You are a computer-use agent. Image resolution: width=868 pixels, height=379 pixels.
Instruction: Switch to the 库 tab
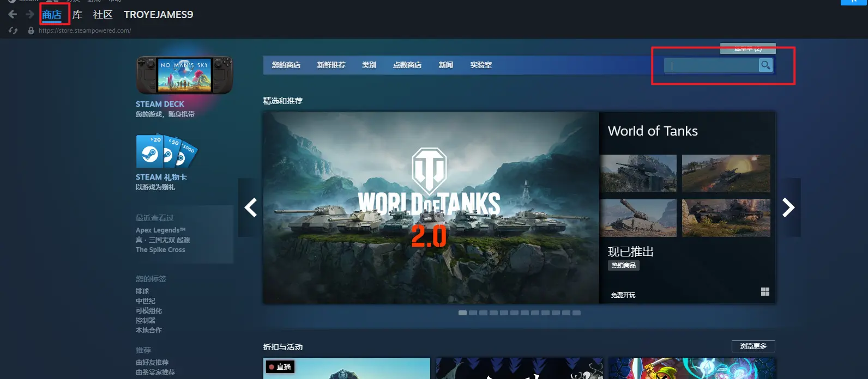[77, 15]
